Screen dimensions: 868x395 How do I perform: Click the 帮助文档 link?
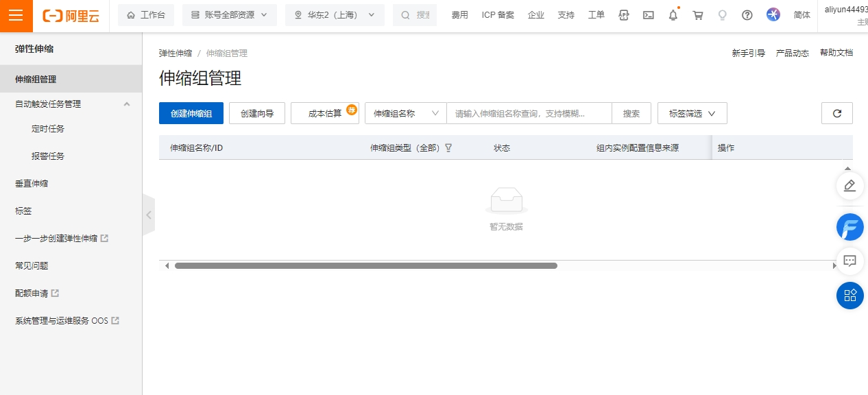click(x=836, y=53)
